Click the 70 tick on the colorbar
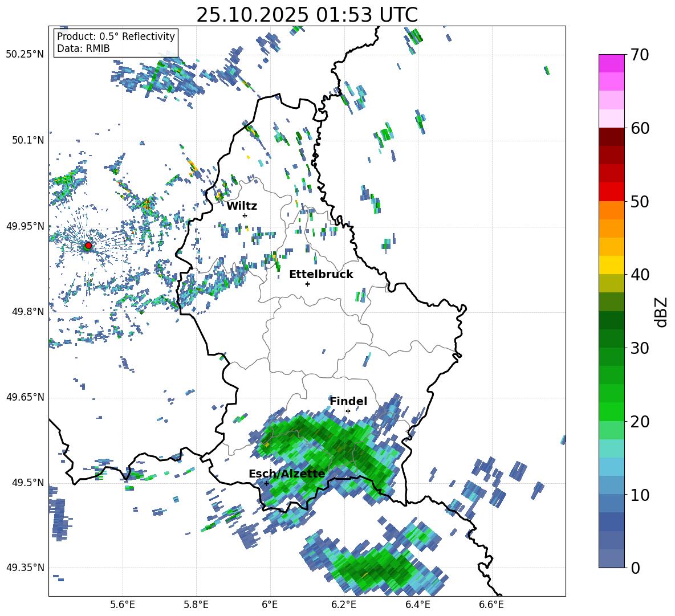Screen dimensions: 675x616 [x=640, y=55]
